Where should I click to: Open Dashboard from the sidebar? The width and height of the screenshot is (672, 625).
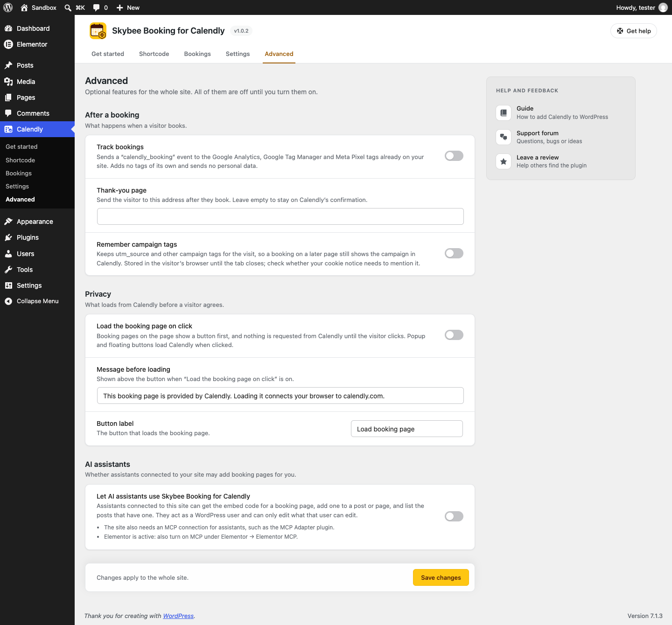pos(37,28)
